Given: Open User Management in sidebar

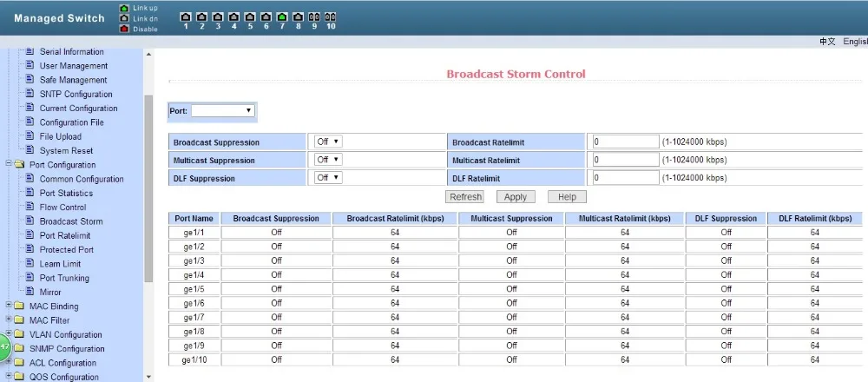Looking at the screenshot, I should coord(74,66).
